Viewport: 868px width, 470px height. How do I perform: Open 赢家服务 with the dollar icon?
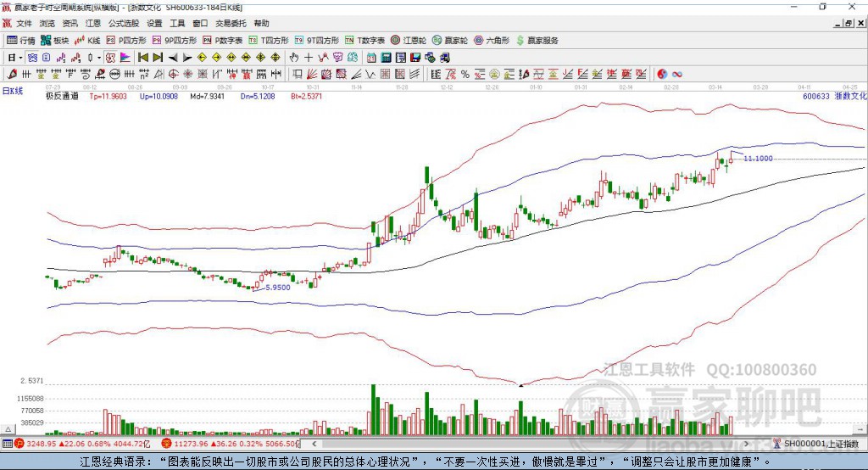(537, 41)
